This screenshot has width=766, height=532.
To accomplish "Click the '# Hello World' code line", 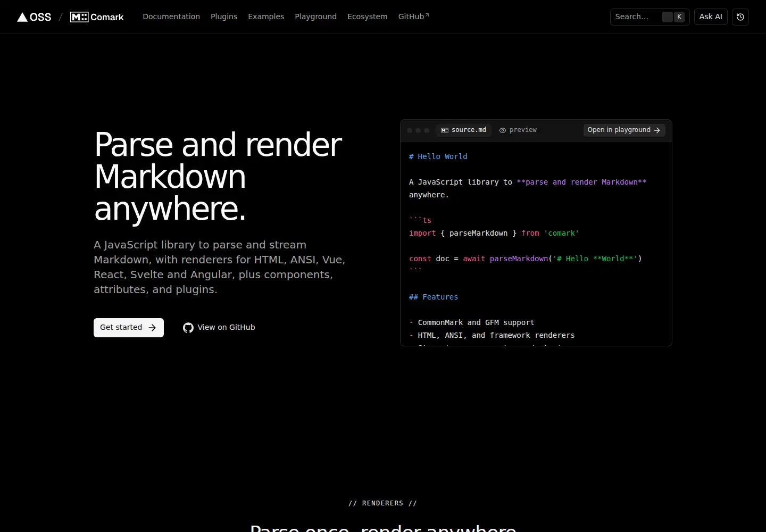I will (x=438, y=156).
